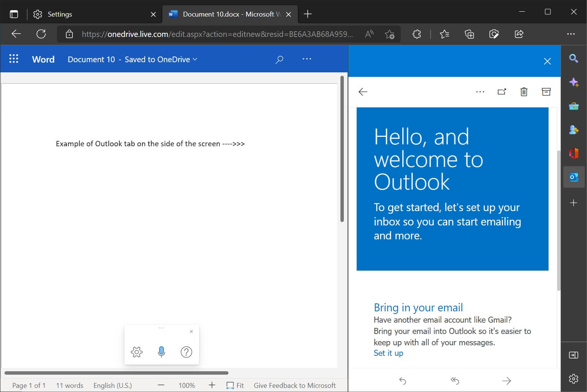Go back to Outlook inbox list
587x392 pixels.
(x=363, y=92)
